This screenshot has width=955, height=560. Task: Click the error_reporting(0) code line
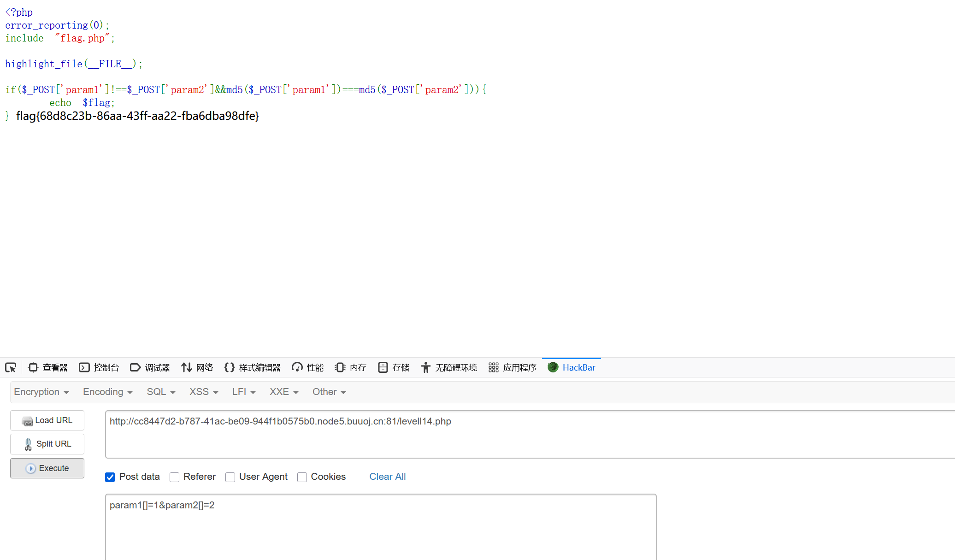57,25
